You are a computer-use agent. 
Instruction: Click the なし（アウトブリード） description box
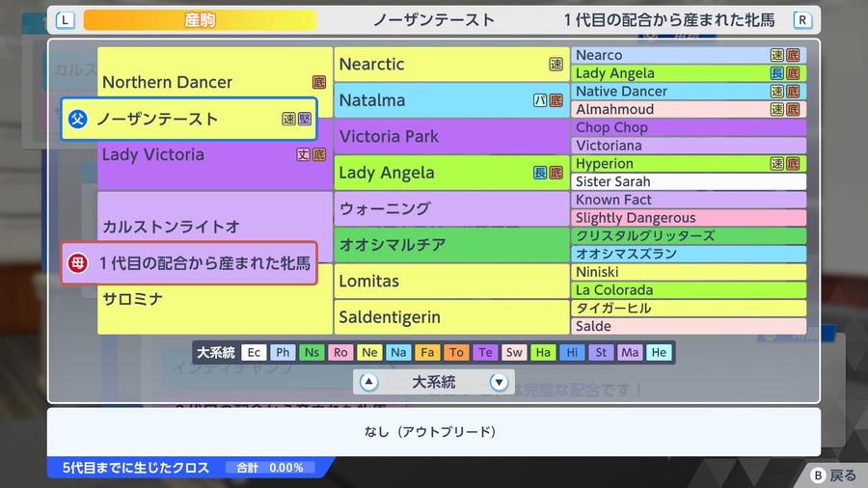[434, 431]
